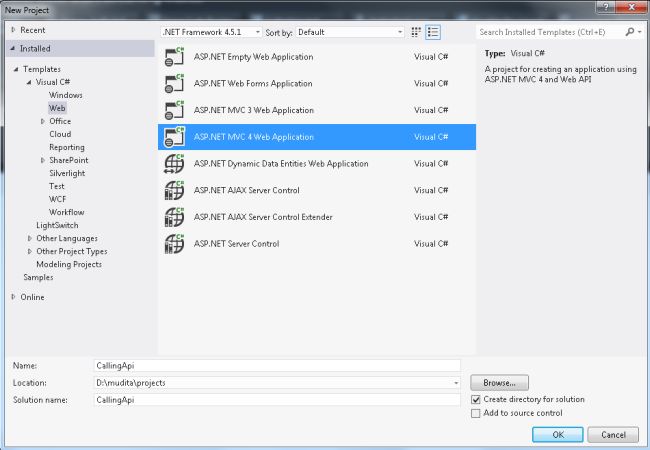This screenshot has height=450, width=650.
Task: Click the ASP.NET Web Forms Application icon
Action: (x=174, y=84)
